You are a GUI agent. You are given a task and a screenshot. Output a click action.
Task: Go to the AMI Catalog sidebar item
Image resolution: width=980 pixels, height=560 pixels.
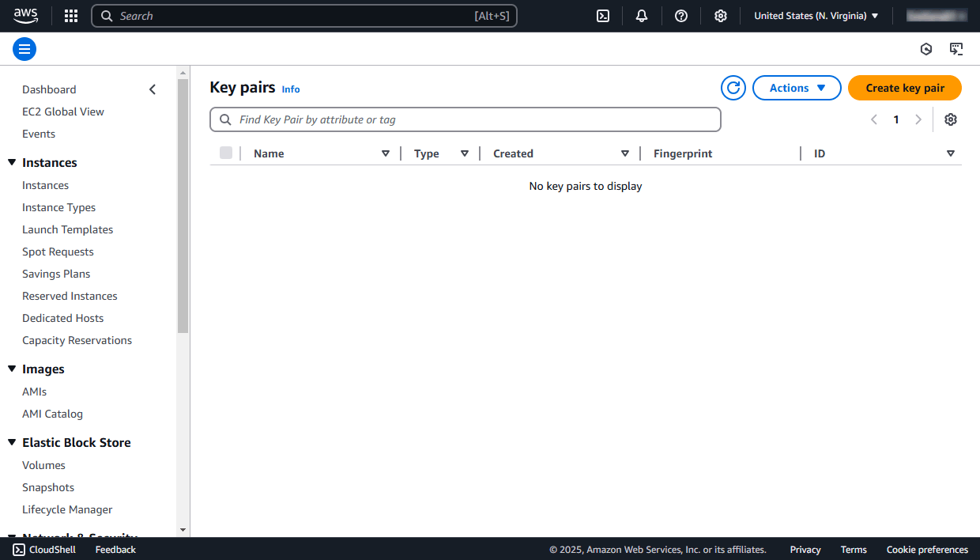[x=52, y=413]
